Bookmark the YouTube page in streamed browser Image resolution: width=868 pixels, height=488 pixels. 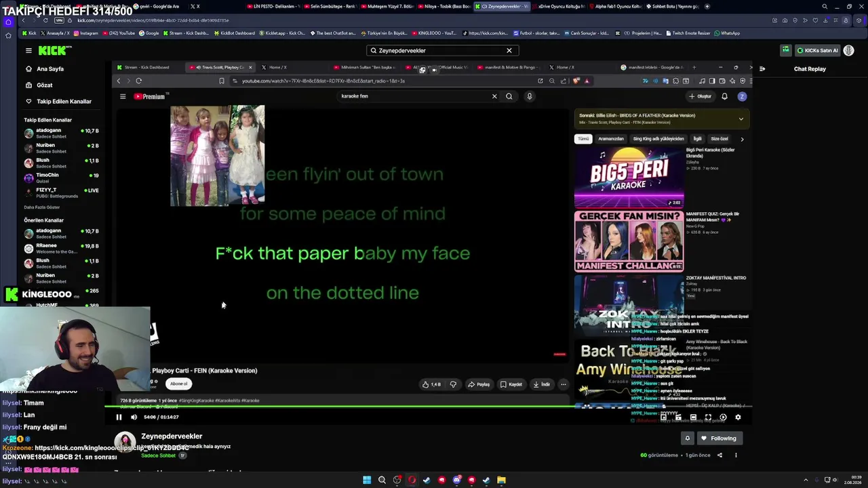pyautogui.click(x=221, y=81)
